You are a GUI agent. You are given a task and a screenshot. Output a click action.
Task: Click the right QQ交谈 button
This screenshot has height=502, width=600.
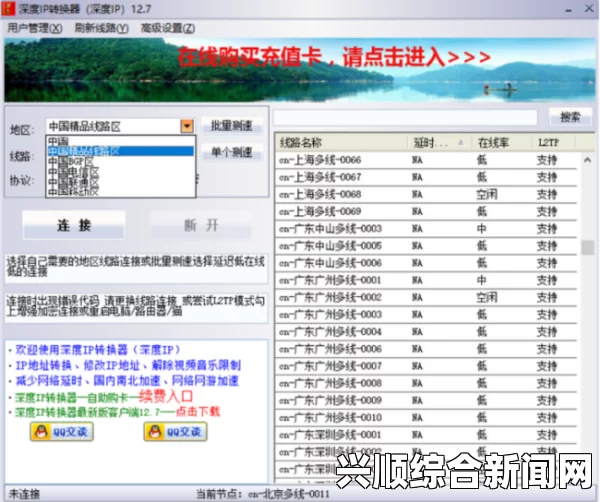(x=176, y=432)
